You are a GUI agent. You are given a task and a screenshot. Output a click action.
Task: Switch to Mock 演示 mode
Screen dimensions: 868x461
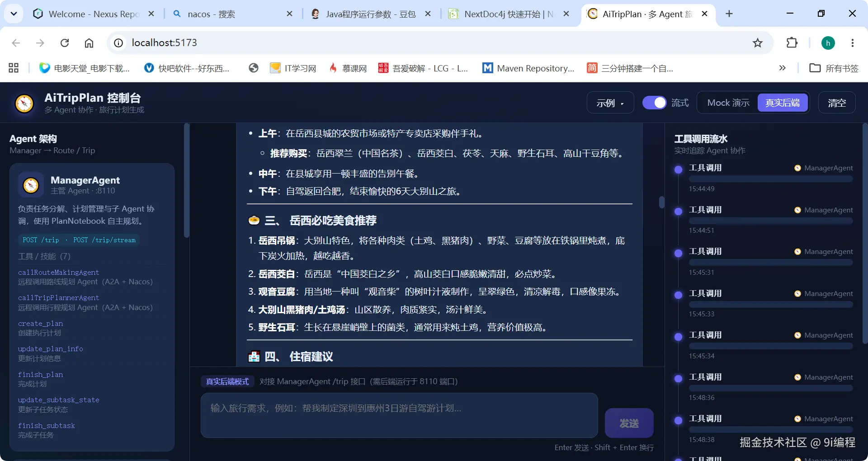(x=728, y=103)
